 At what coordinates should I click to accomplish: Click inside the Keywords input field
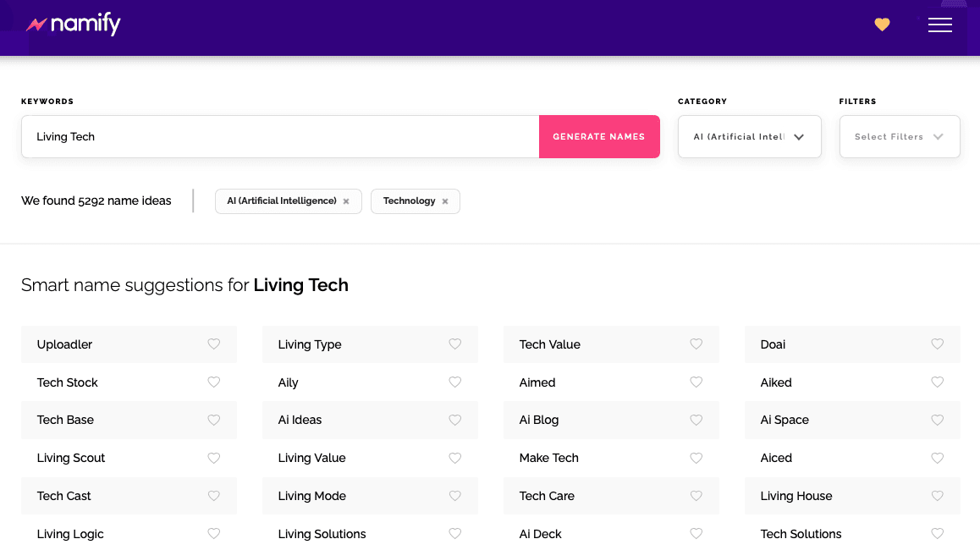pos(279,136)
